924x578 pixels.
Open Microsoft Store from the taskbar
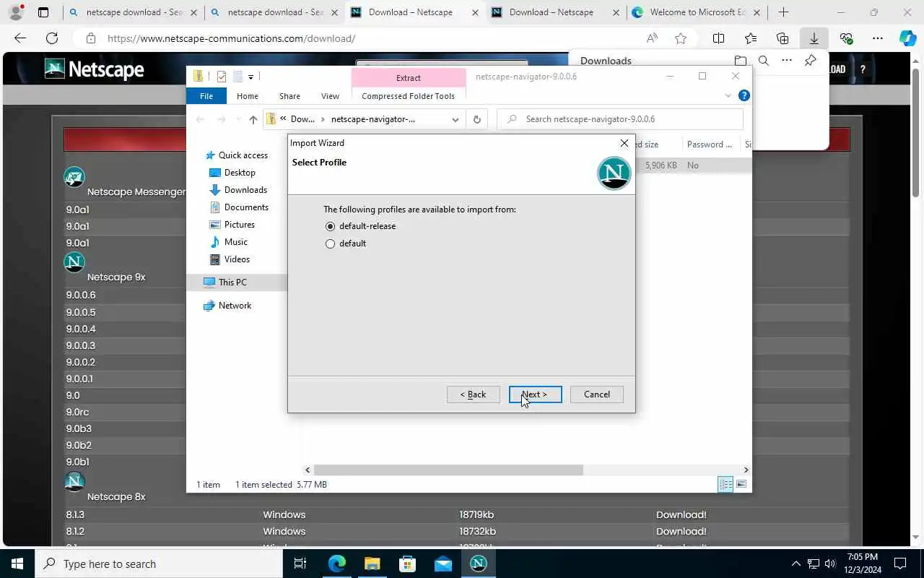point(407,564)
